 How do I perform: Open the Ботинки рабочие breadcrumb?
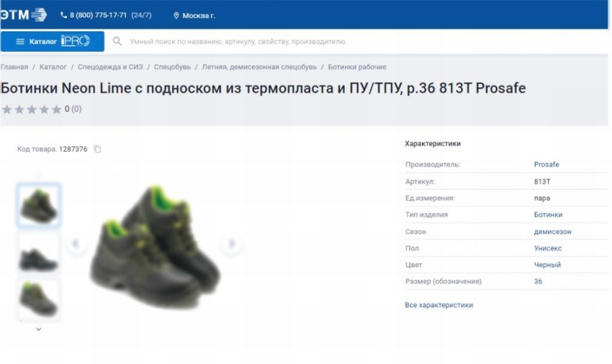(356, 67)
